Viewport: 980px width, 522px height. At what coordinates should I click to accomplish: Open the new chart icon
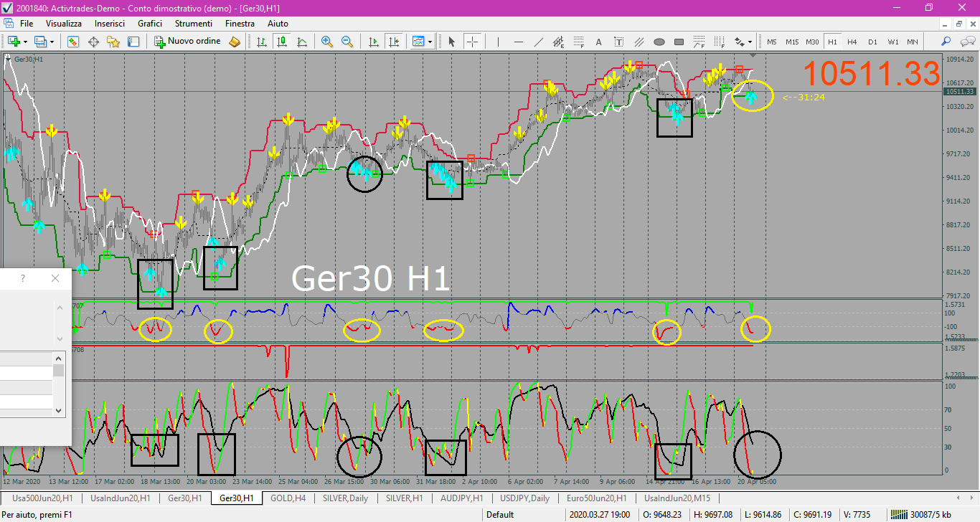(x=13, y=42)
